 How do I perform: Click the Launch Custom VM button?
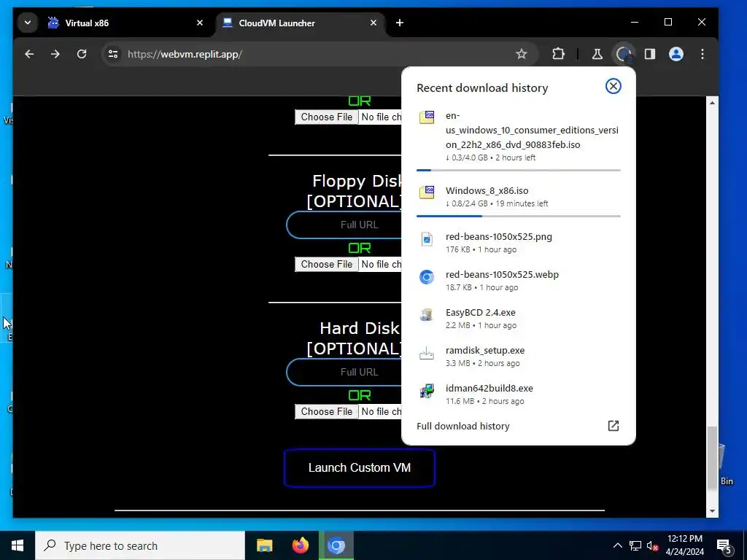pyautogui.click(x=359, y=468)
